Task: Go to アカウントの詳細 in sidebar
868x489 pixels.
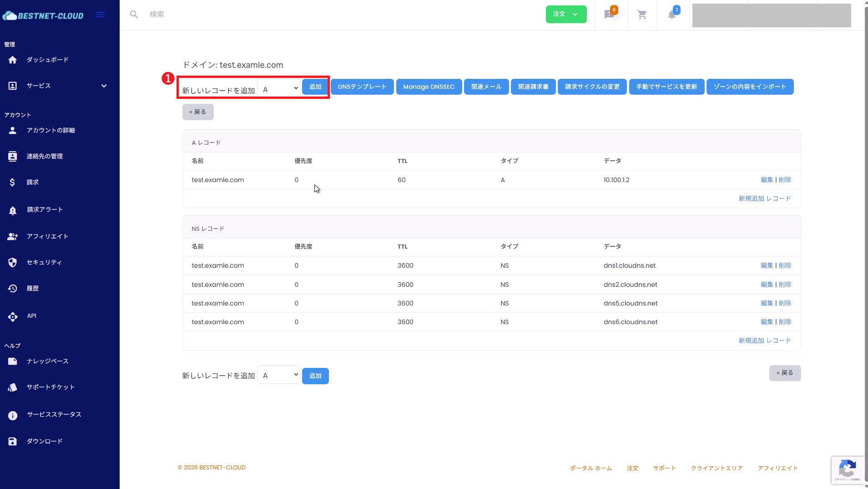Action: click(50, 131)
